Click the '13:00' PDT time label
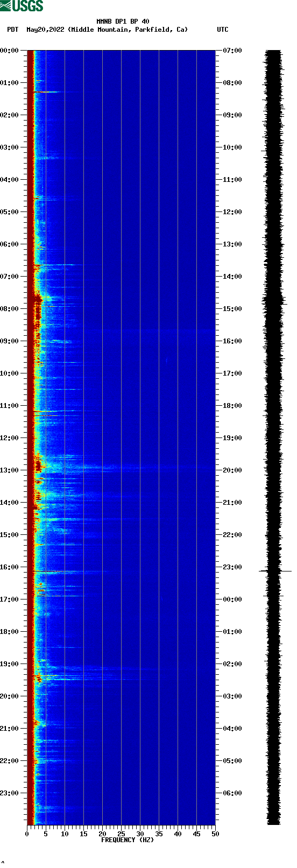 pyautogui.click(x=10, y=470)
